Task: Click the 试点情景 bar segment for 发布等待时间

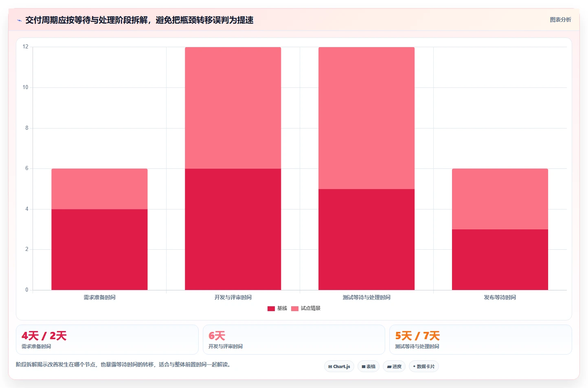Action: [x=500, y=199]
